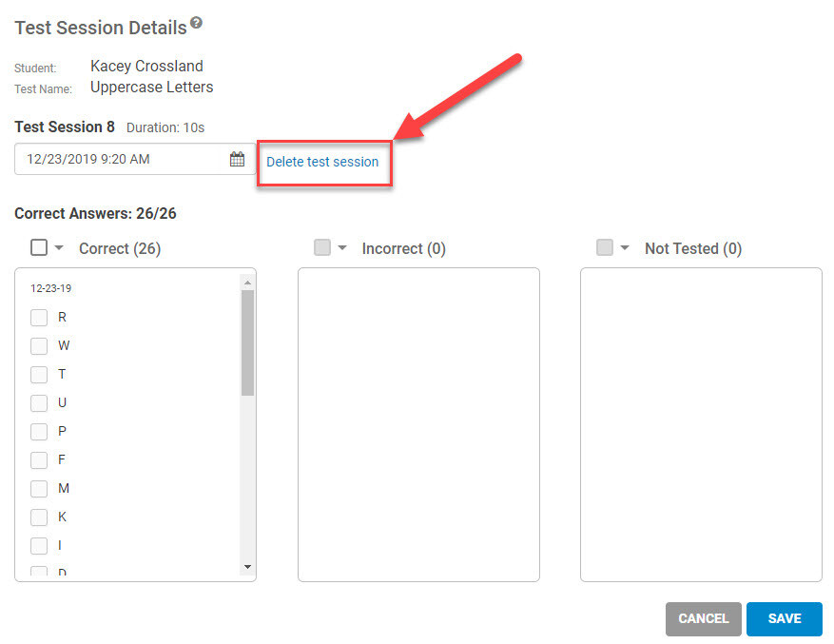Screen dimensions: 834x644
Task: Expand the Not Tested column dropdown arrow
Action: click(625, 247)
